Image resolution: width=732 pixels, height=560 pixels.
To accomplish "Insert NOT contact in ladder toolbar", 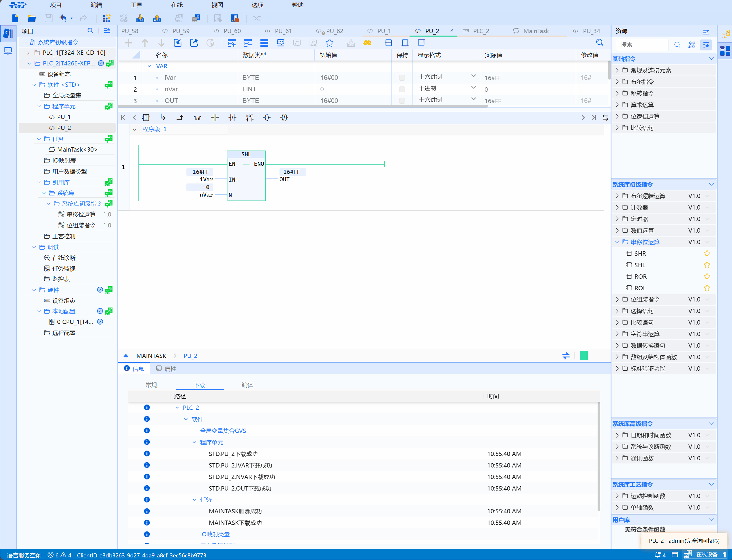I will pyautogui.click(x=249, y=117).
